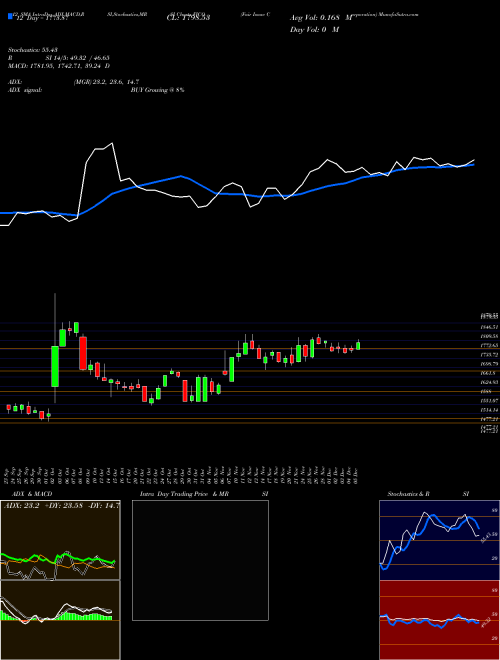Click the blue SMA legend square
The width and height of the screenshot is (500, 660).
tap(10, 16)
